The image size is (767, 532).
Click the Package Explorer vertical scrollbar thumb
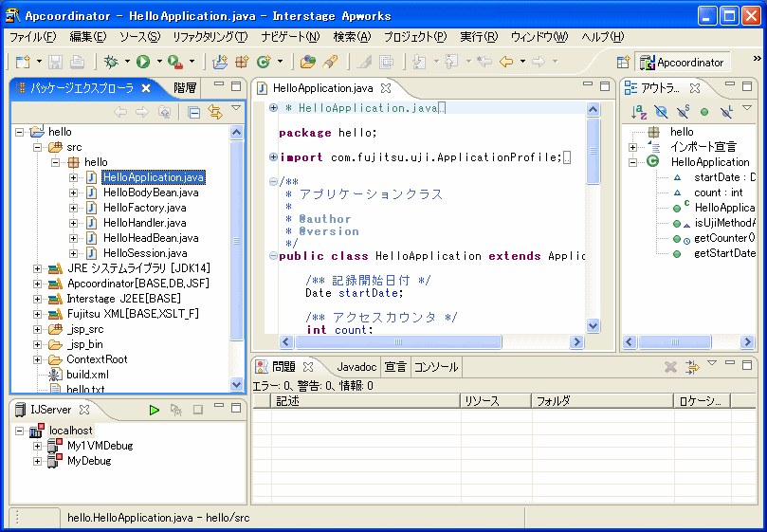(x=236, y=240)
